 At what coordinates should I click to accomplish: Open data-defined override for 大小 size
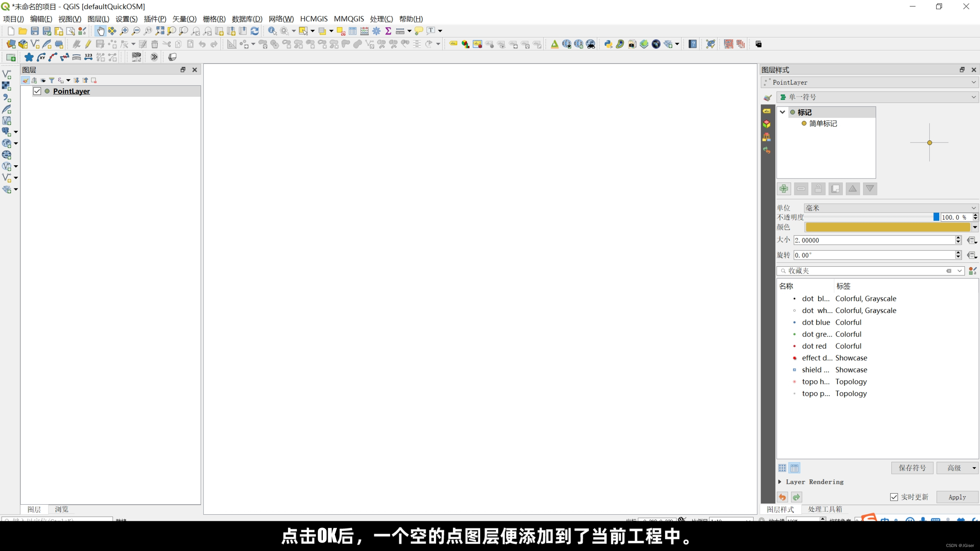972,240
